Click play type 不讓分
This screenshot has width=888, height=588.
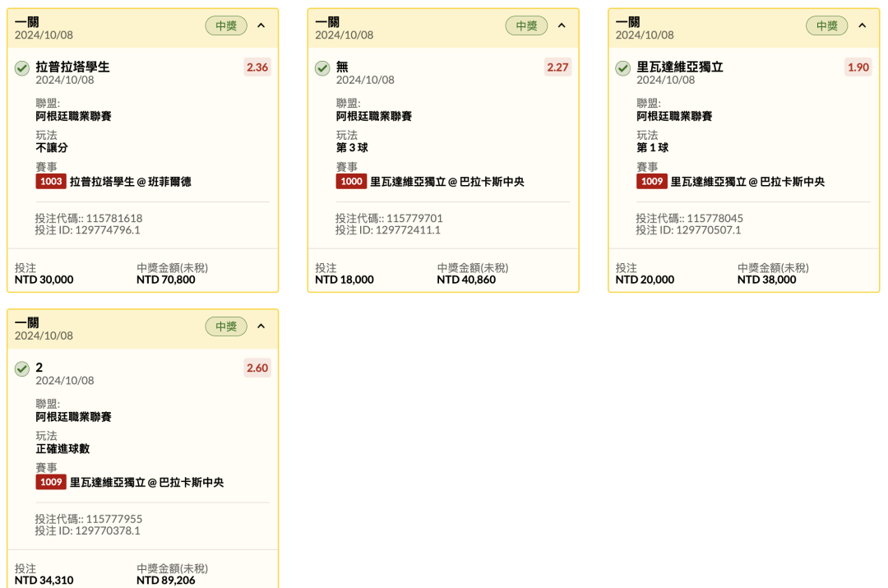(52, 148)
